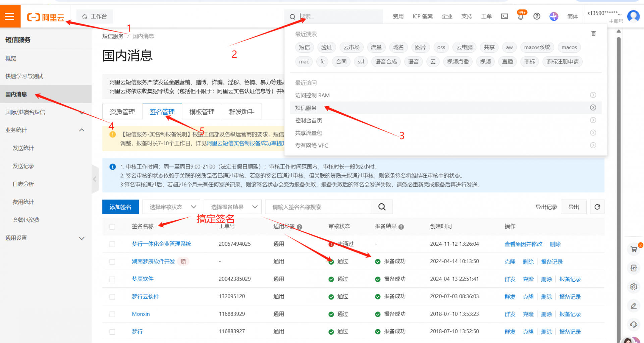Clear recent searches with trash icon
The height and width of the screenshot is (343, 644).
coord(593,34)
